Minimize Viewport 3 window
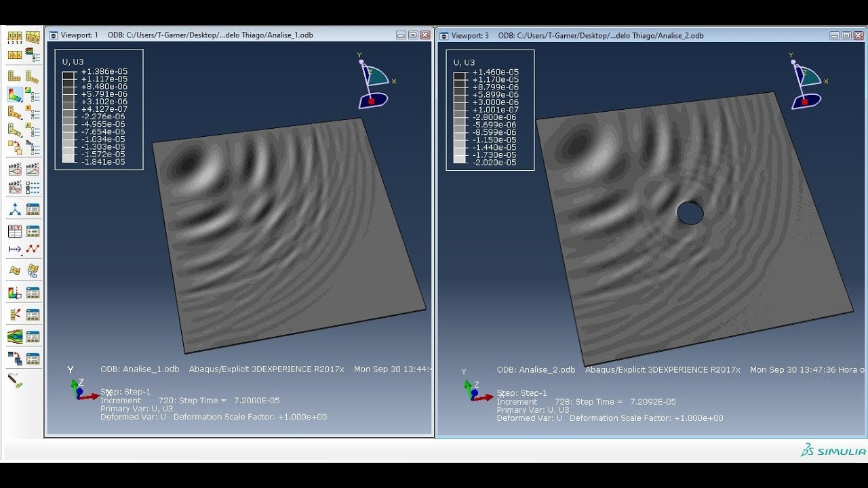868x488 pixels. click(x=835, y=35)
